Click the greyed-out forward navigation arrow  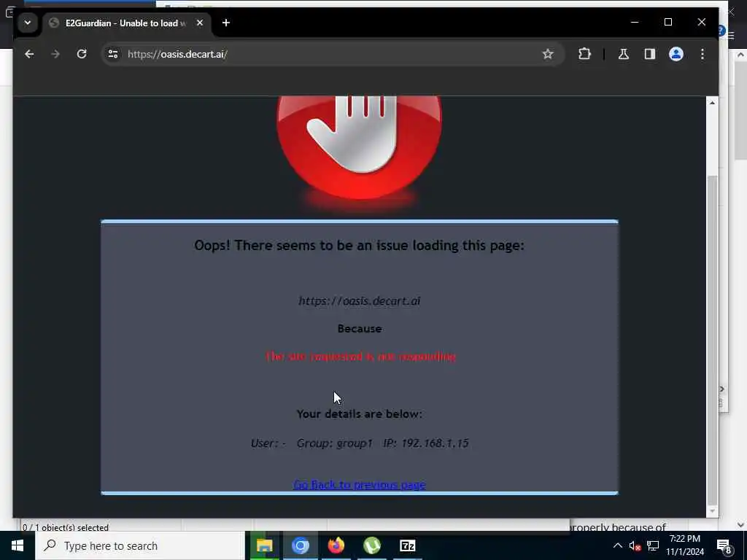[x=55, y=54]
